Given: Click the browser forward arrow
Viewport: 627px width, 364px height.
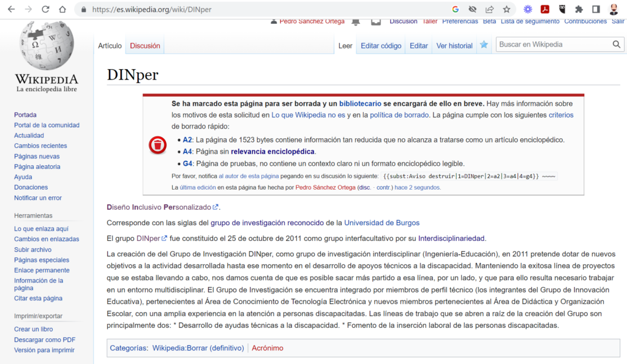Looking at the screenshot, I should [28, 9].
